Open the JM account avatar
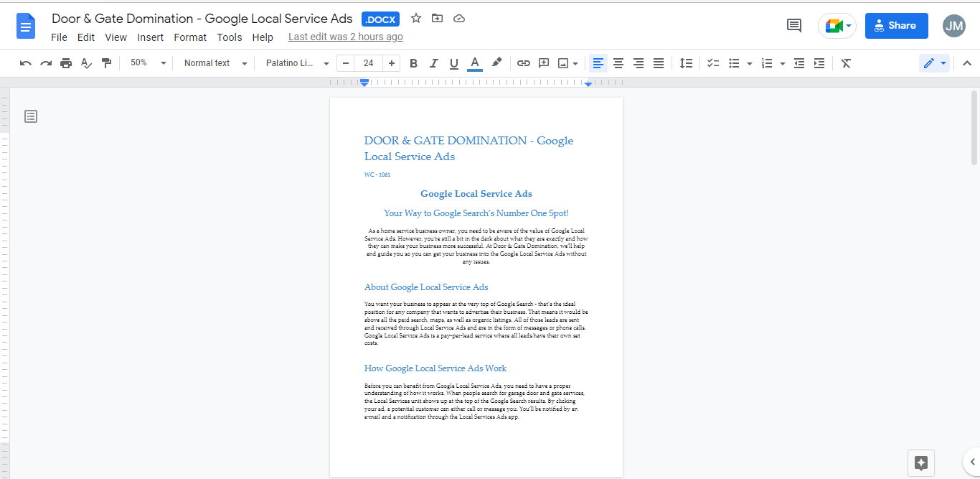The width and height of the screenshot is (980, 479). [954, 26]
